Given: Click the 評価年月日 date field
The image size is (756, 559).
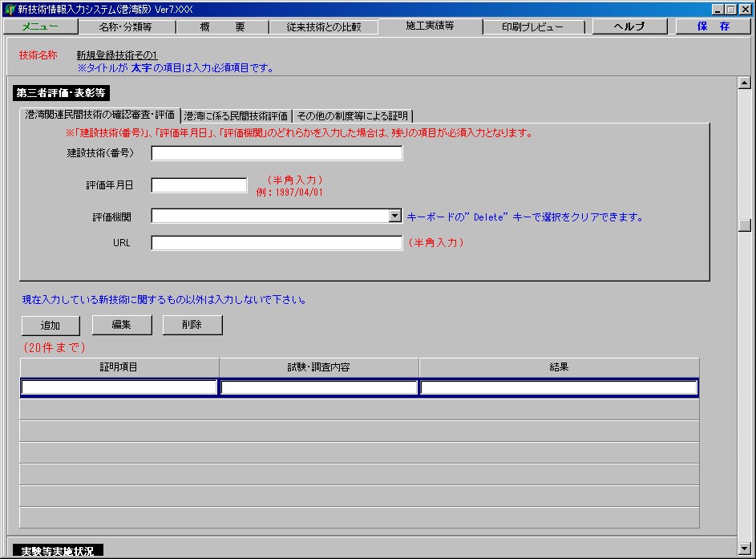Looking at the screenshot, I should tap(199, 185).
